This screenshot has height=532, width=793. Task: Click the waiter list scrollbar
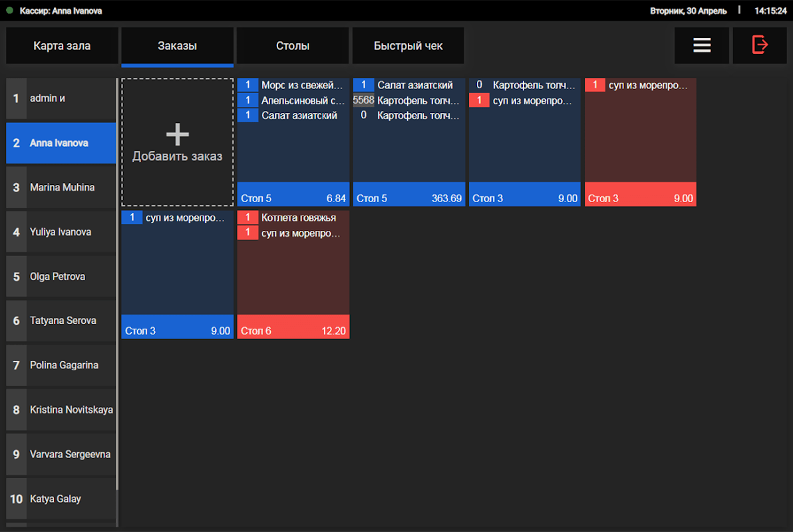pos(117,283)
